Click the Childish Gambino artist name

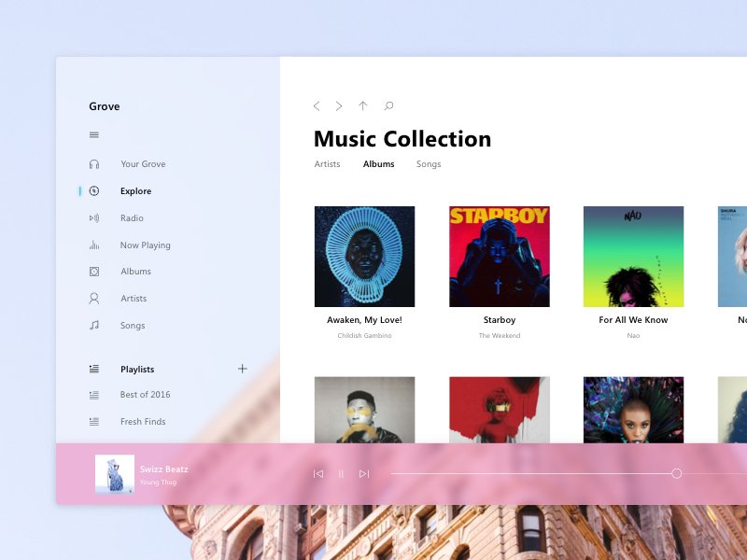[x=364, y=336]
